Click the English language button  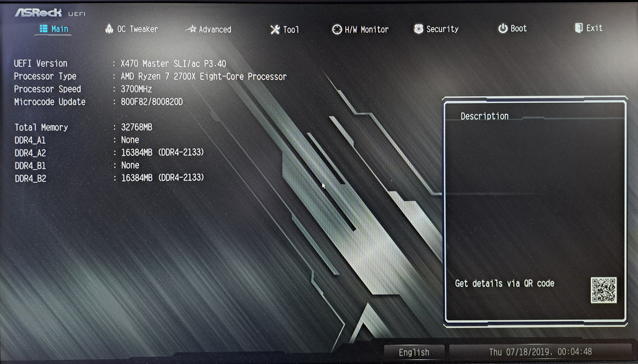coord(414,352)
